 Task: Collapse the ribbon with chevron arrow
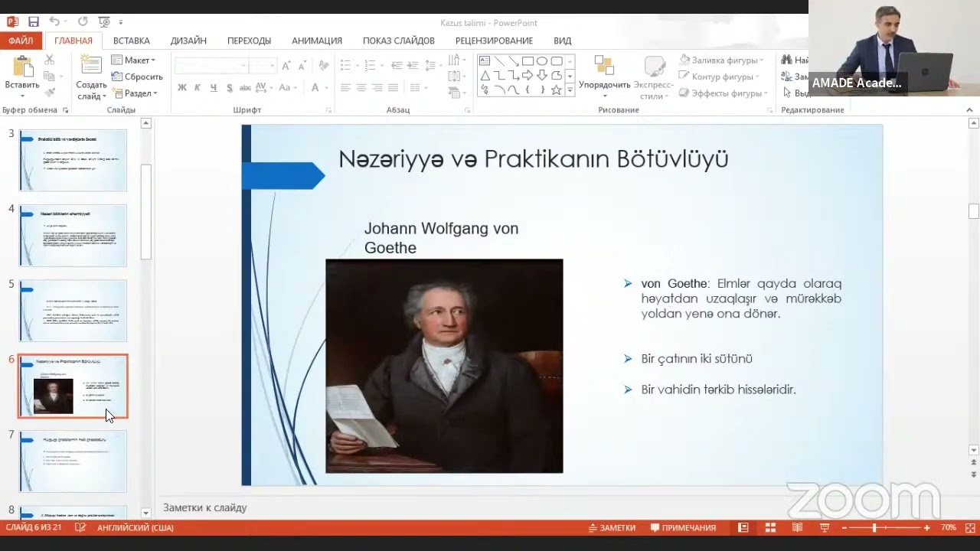pyautogui.click(x=969, y=110)
